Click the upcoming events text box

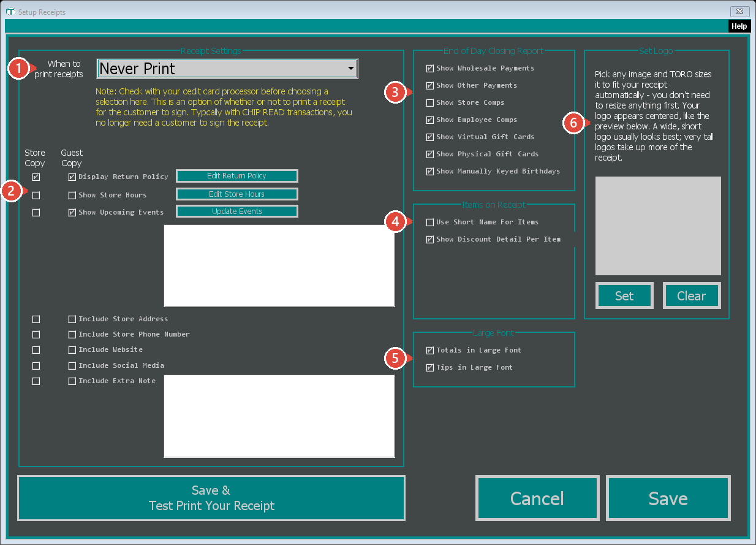click(279, 265)
